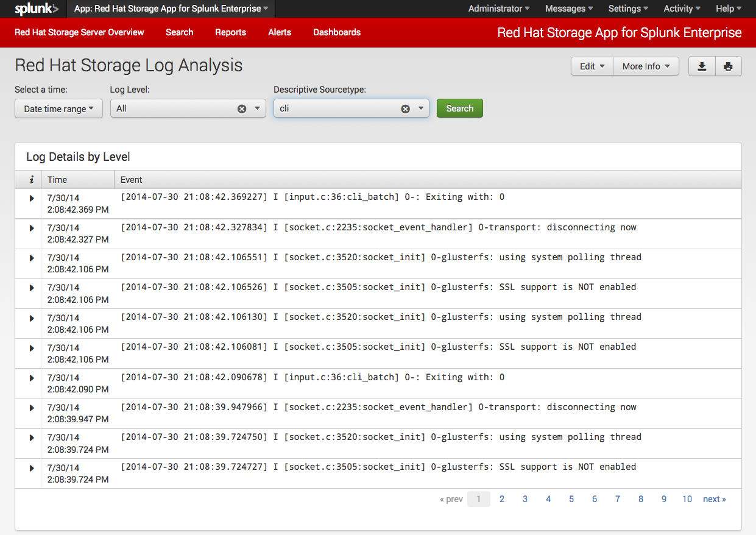Open the Activity menu

682,9
